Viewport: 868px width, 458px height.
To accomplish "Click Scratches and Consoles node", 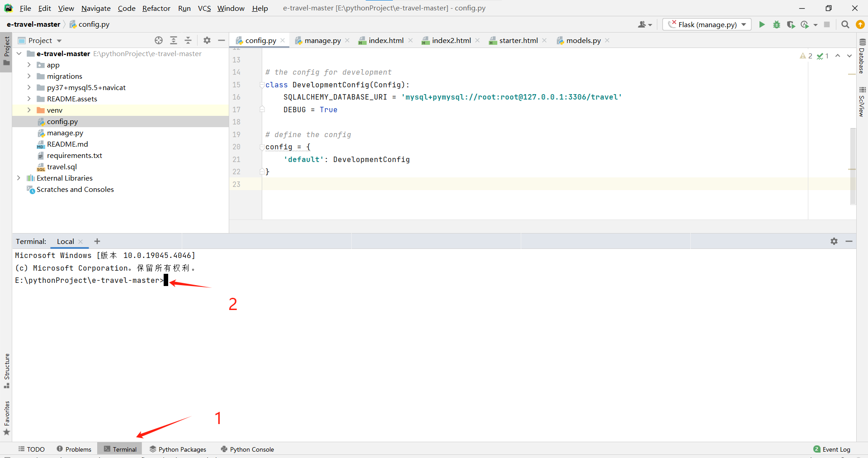I will click(x=75, y=189).
